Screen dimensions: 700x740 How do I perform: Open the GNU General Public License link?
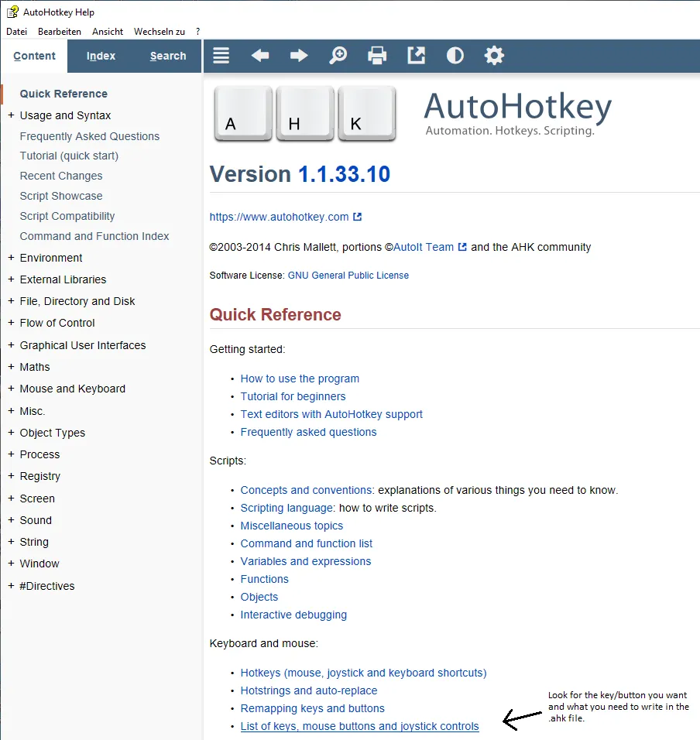coord(348,275)
